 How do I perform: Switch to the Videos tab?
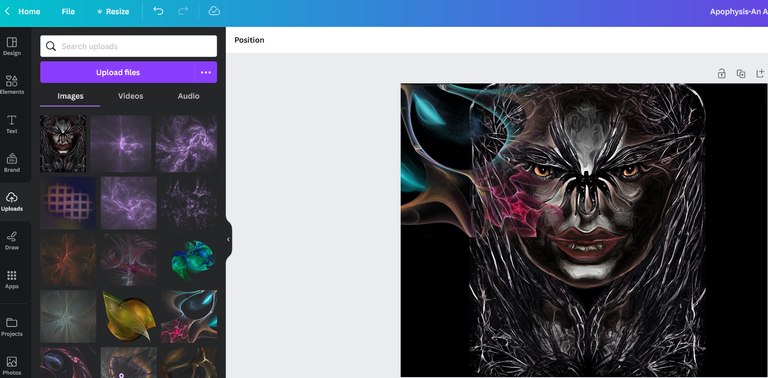point(130,96)
